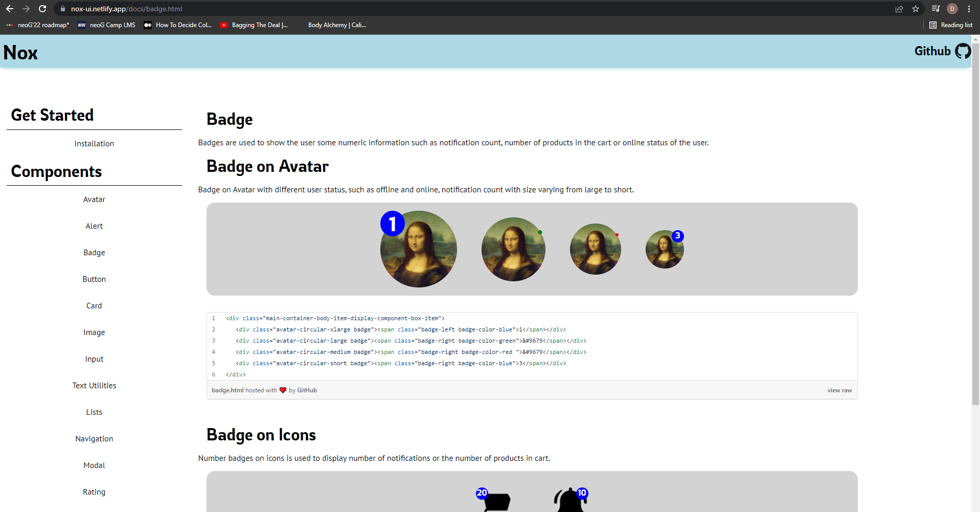Click the blue badge showing 20
The width and height of the screenshot is (980, 512).
(x=482, y=493)
